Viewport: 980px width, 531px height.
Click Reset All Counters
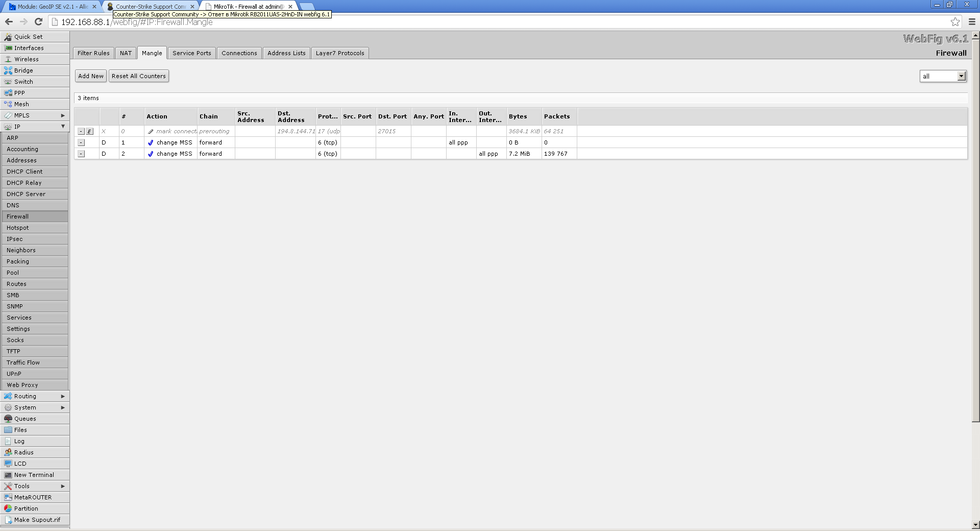(x=139, y=76)
